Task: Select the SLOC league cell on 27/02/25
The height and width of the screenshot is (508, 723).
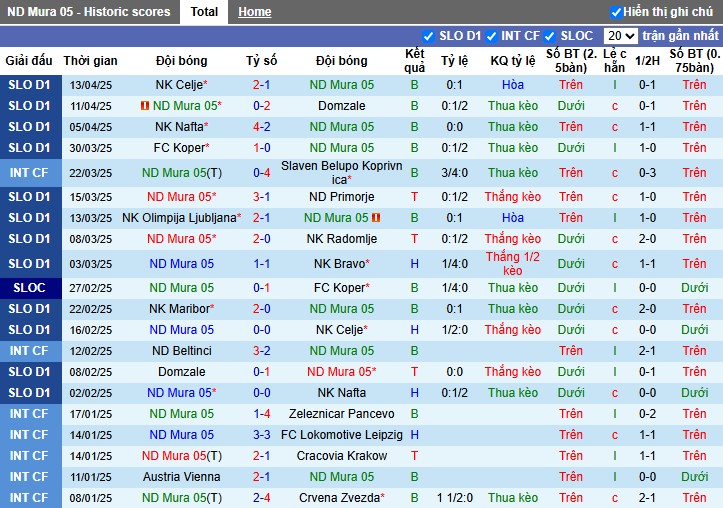Action: tap(30, 288)
